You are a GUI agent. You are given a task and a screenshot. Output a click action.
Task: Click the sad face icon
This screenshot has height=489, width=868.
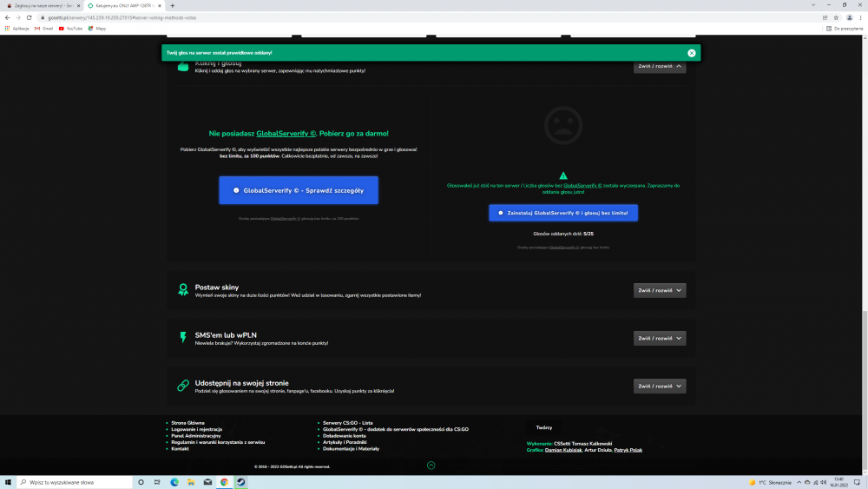(x=563, y=125)
